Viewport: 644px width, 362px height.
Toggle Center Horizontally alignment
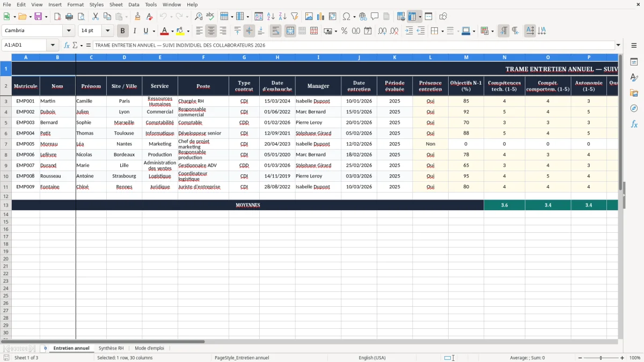click(211, 31)
